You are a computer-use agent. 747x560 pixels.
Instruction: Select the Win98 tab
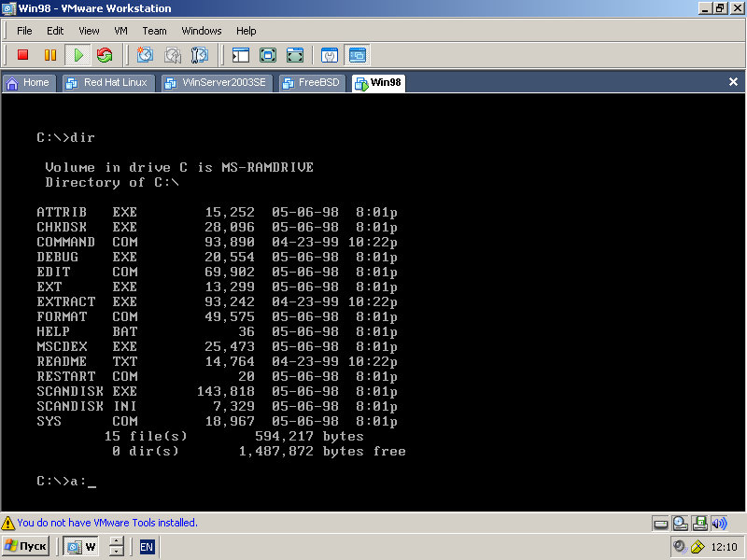point(378,83)
